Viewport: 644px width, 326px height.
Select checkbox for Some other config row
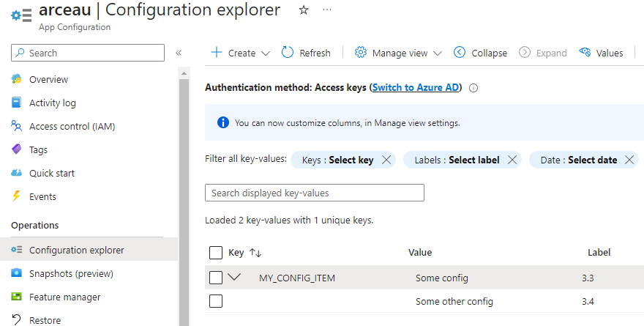pos(216,301)
